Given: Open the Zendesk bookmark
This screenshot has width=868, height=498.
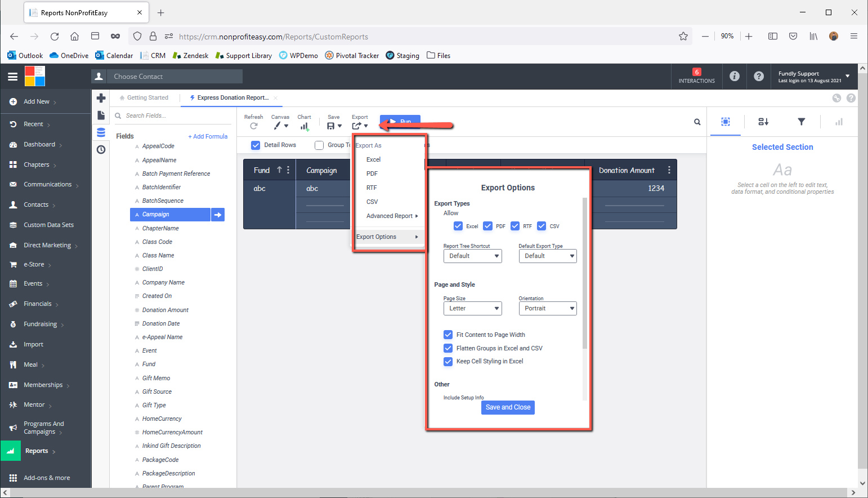Looking at the screenshot, I should click(x=190, y=56).
